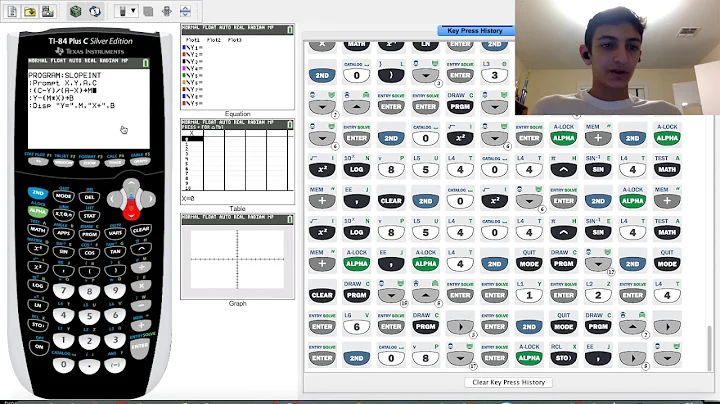Click the Equation view pane
Viewport: 720px width, 404px height.
coord(237,67)
